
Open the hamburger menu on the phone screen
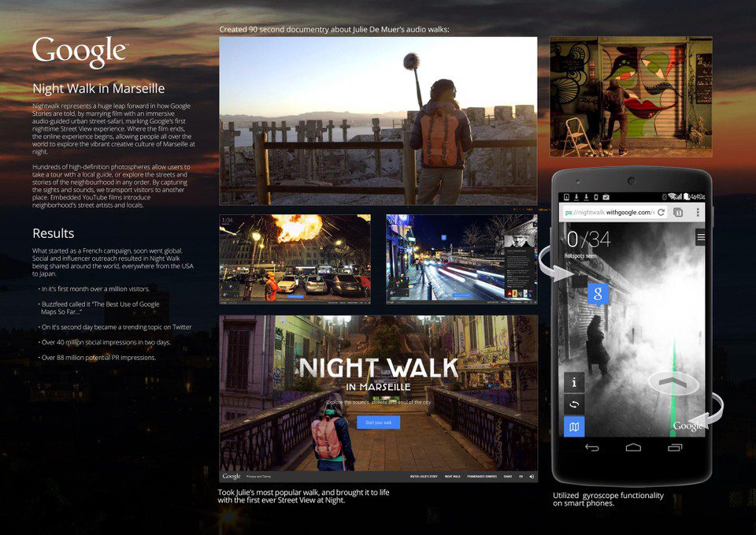click(701, 237)
